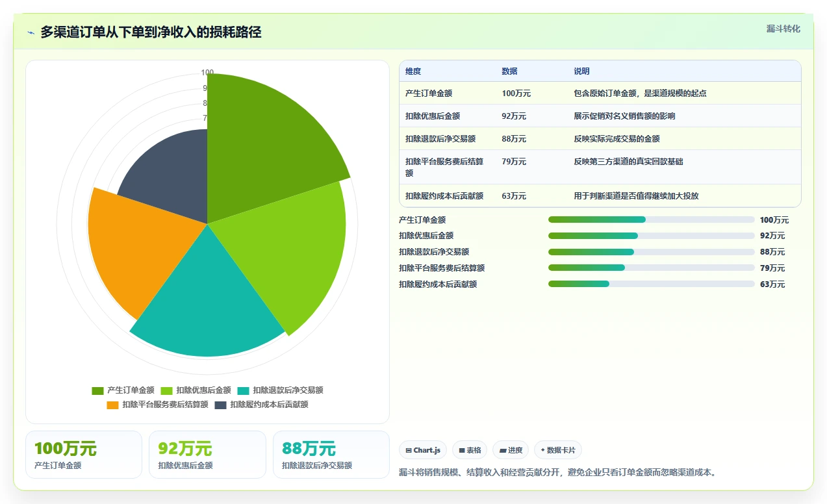Click the 进度 tag chip
Screen dimensions: 827x504
click(511, 450)
